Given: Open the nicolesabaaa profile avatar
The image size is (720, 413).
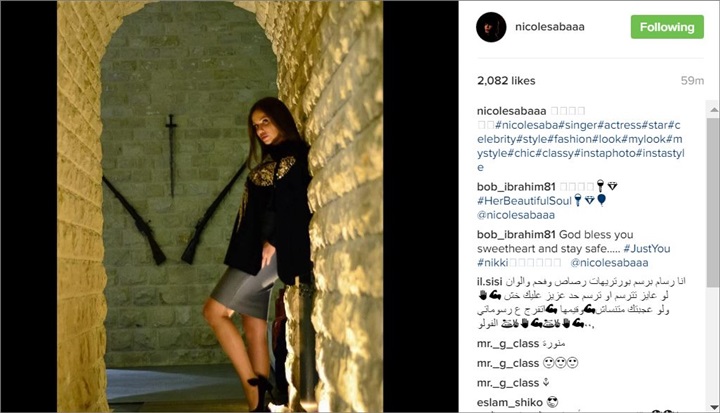Looking at the screenshot, I should (x=491, y=27).
